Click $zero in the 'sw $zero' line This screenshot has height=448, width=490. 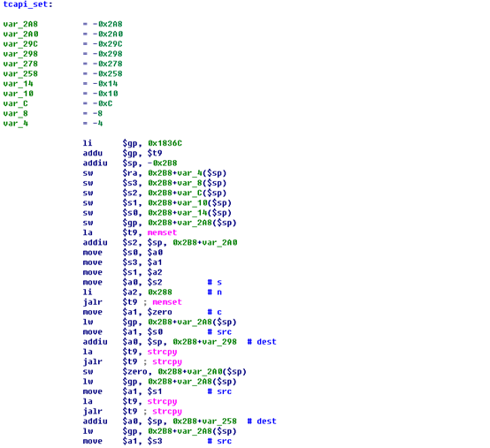click(135, 372)
